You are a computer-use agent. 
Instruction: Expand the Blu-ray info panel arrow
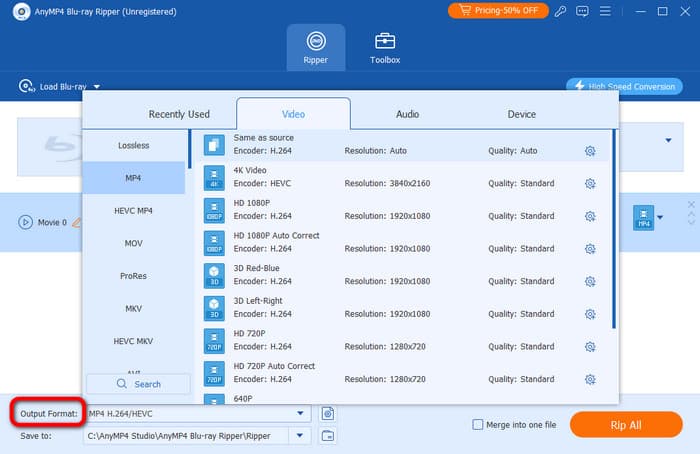tap(668, 140)
